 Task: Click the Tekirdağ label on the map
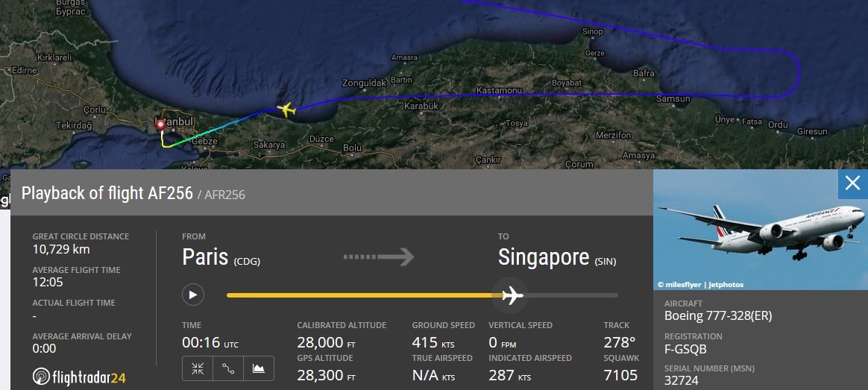[x=74, y=125]
